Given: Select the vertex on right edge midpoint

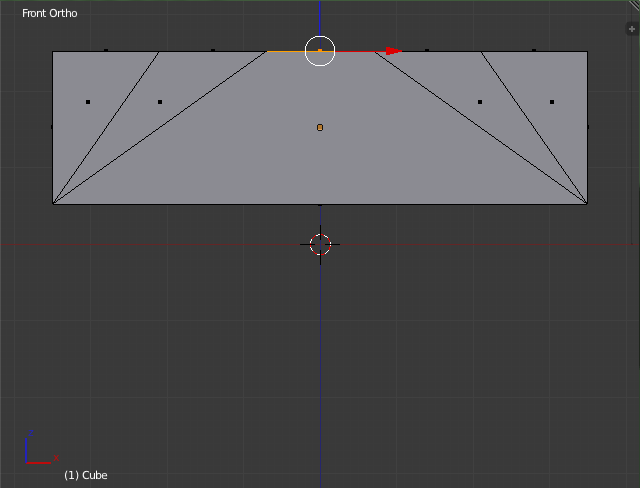Looking at the screenshot, I should (x=588, y=127).
